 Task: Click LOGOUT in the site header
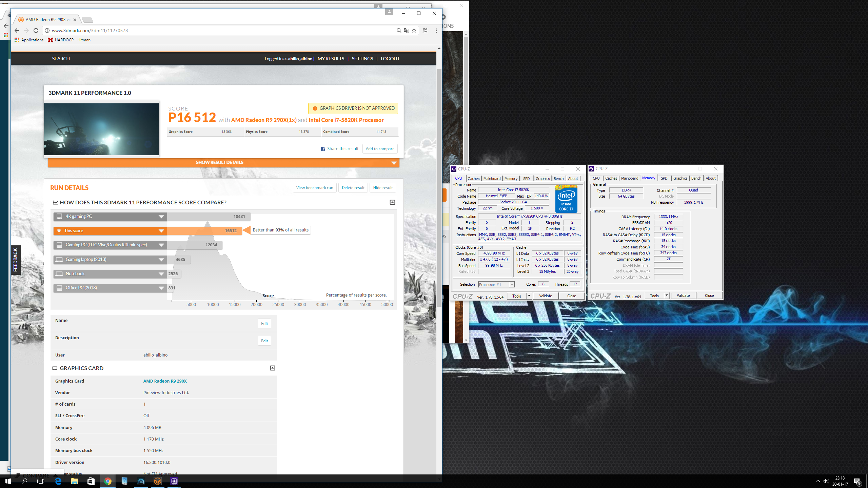coord(390,59)
